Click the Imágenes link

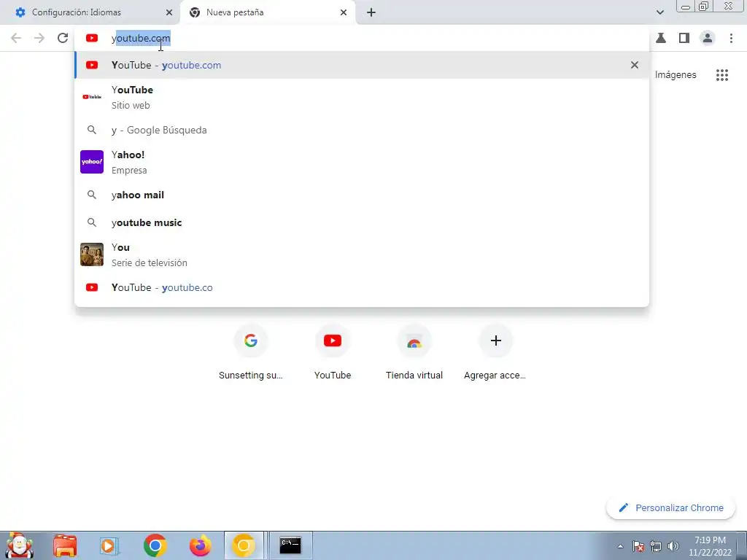(x=676, y=75)
